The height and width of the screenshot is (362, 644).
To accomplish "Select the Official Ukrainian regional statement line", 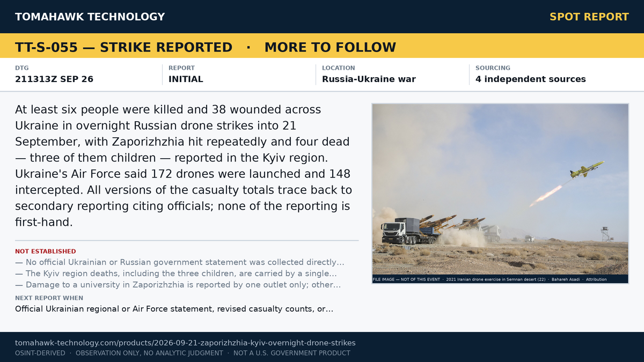I will tap(174, 309).
